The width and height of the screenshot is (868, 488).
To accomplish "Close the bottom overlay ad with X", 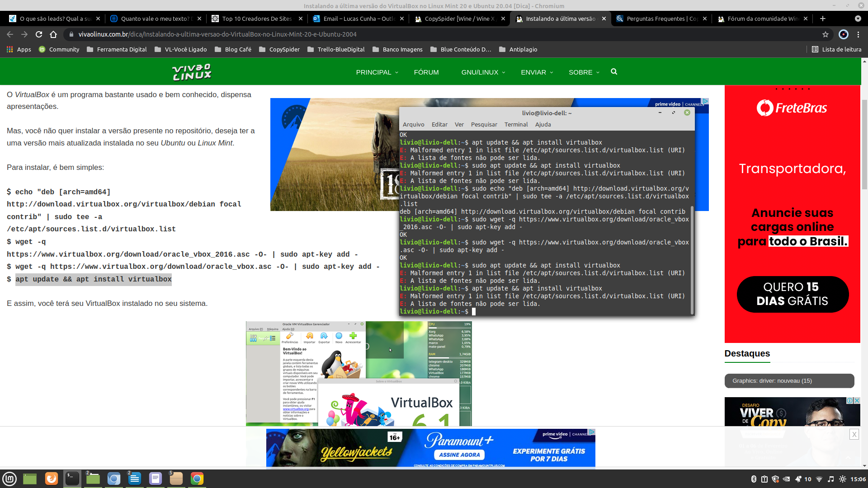I will pos(854,434).
